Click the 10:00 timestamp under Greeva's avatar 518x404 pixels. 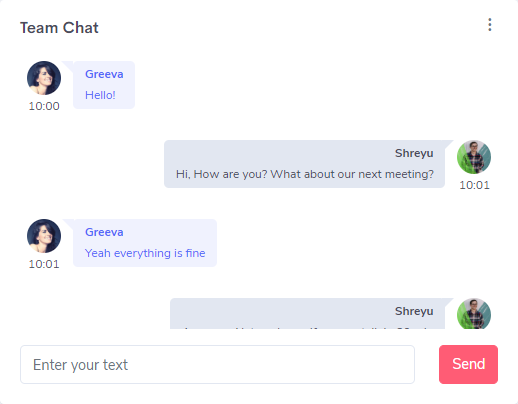point(44,106)
